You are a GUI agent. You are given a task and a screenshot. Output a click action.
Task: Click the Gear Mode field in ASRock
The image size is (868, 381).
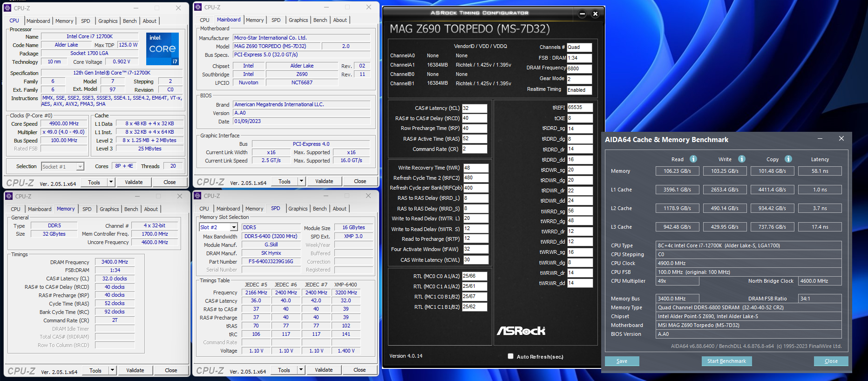pyautogui.click(x=579, y=79)
